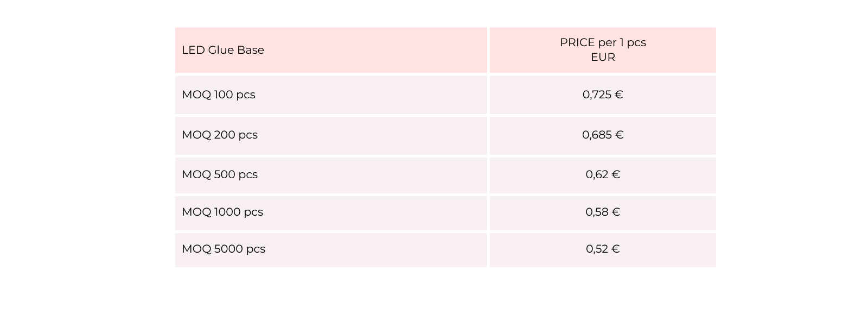Select the 0,685 price value
Viewport: 868px width, 326px height.
pyautogui.click(x=597, y=135)
